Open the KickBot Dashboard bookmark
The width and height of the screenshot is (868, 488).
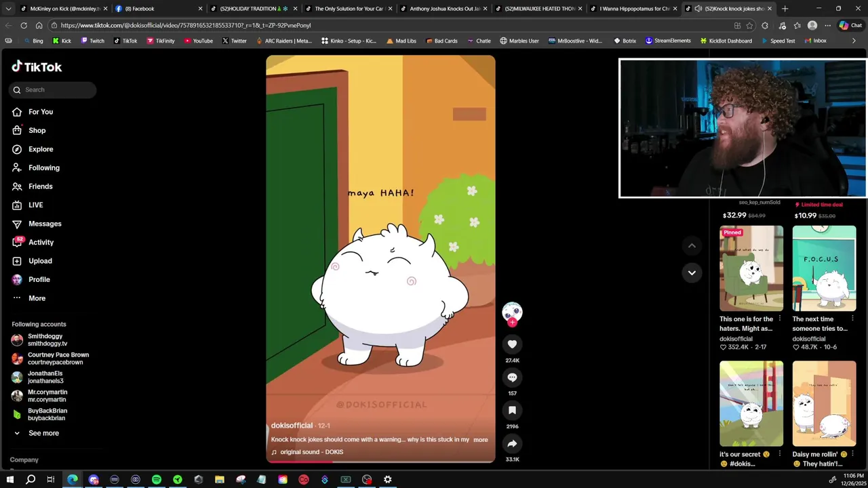tap(726, 41)
